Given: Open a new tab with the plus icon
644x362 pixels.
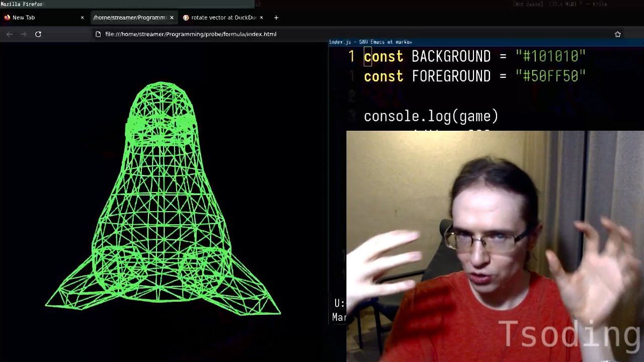Looking at the screenshot, I should coord(276,18).
